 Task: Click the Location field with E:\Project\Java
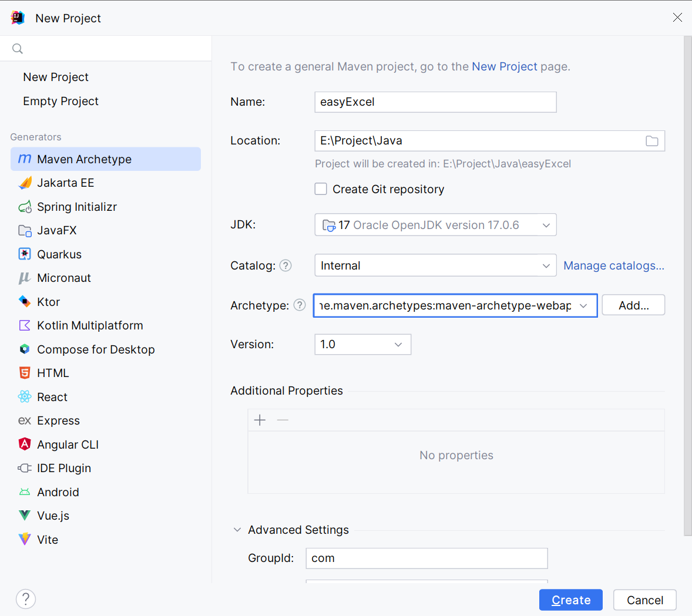click(x=489, y=141)
